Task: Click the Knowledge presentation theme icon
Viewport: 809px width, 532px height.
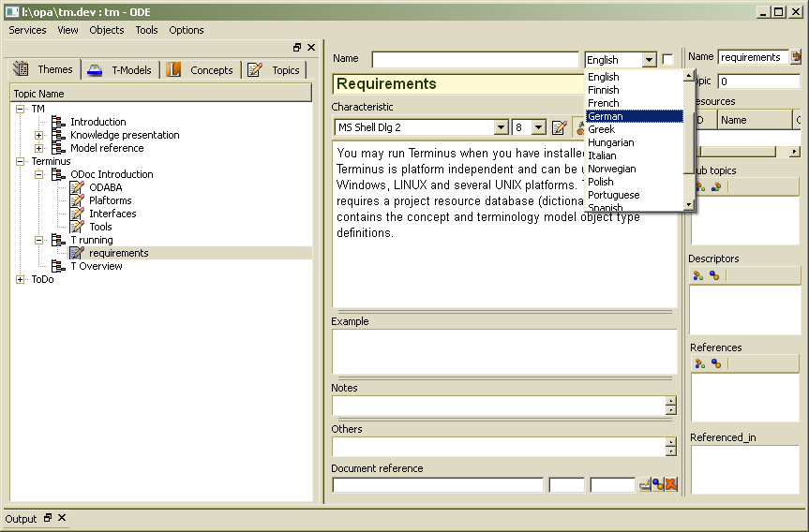Action: (x=59, y=135)
